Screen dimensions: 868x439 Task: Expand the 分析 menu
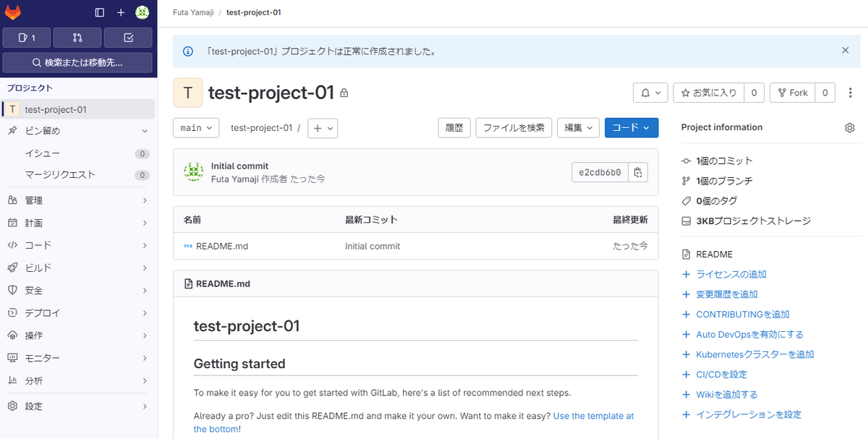(78, 380)
